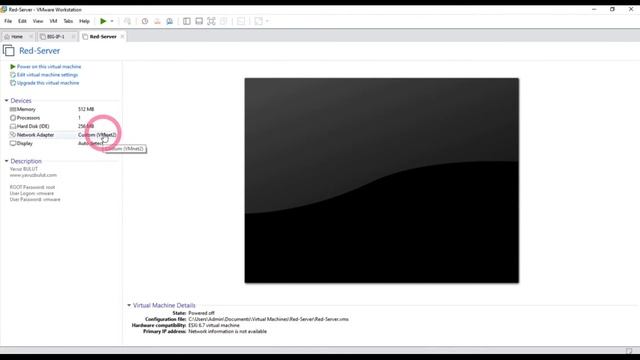Close the BIG-IP-1 tab

click(x=73, y=37)
